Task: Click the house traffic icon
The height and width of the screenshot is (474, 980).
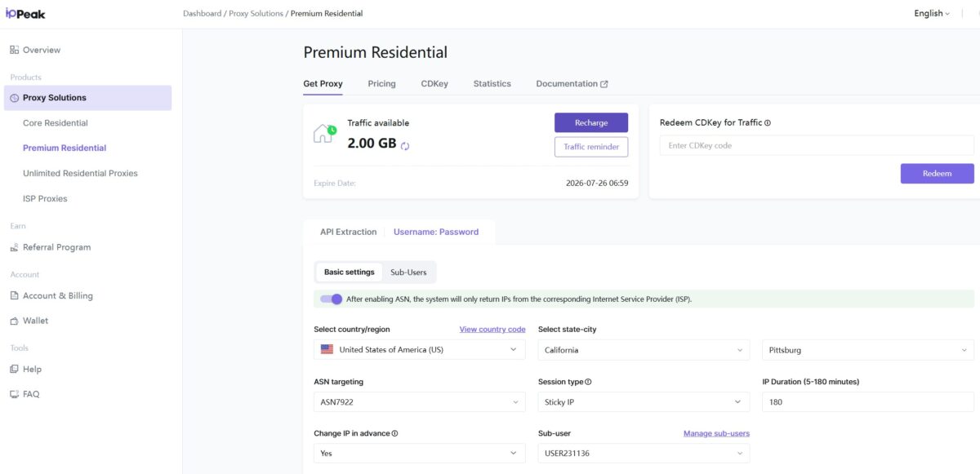Action: (324, 134)
